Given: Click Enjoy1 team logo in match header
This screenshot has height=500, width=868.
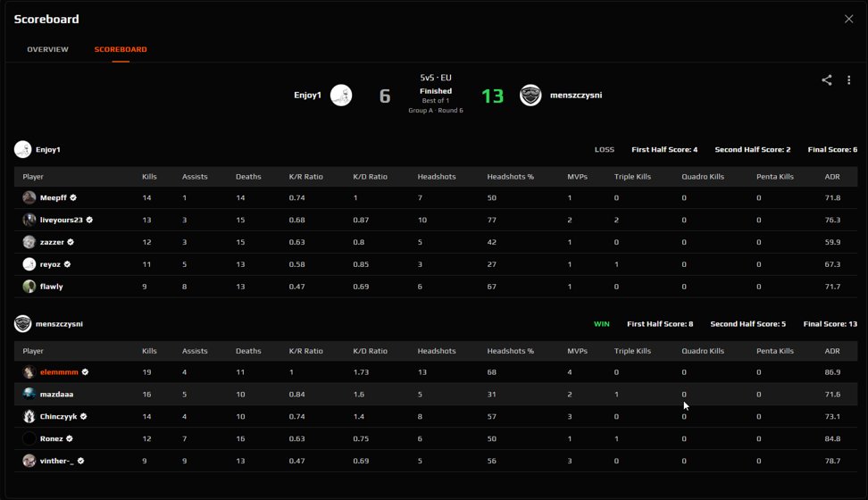Looking at the screenshot, I should pos(341,96).
